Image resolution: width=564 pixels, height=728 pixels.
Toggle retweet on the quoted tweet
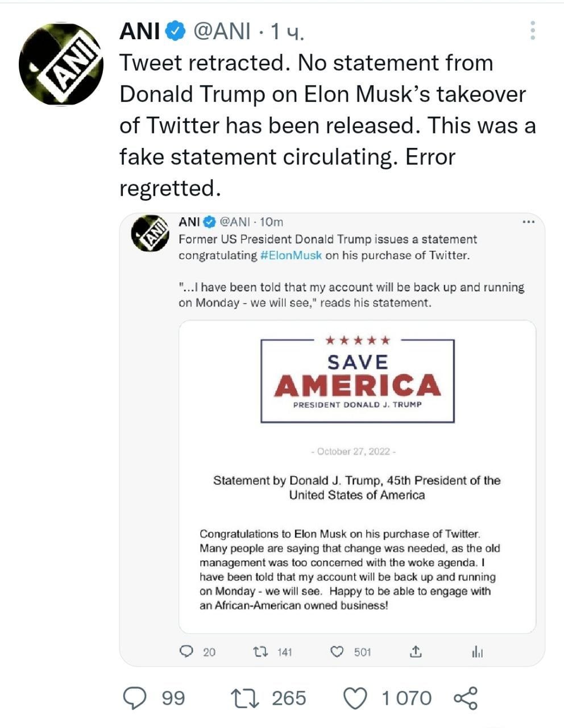pyautogui.click(x=262, y=652)
